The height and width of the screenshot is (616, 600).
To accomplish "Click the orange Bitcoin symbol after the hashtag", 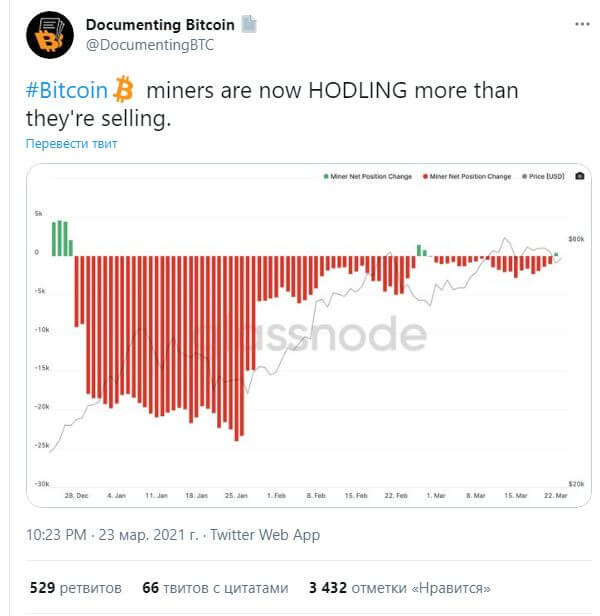I will point(123,89).
